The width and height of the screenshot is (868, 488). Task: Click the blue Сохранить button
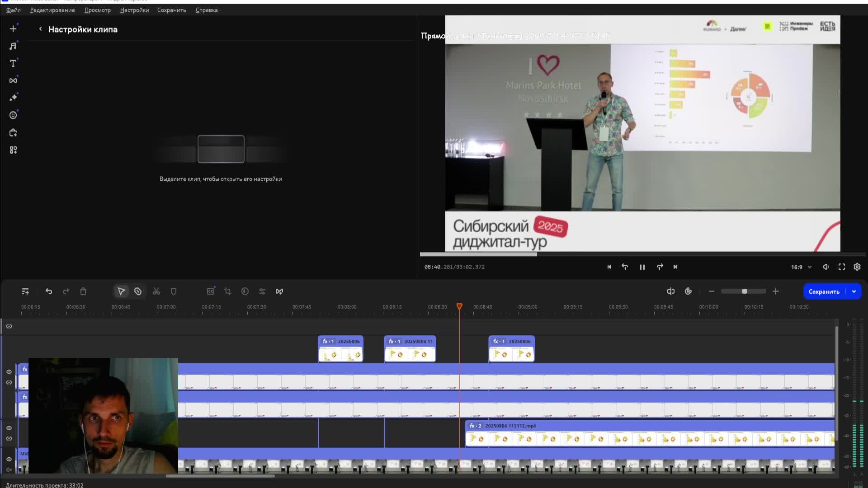point(824,291)
